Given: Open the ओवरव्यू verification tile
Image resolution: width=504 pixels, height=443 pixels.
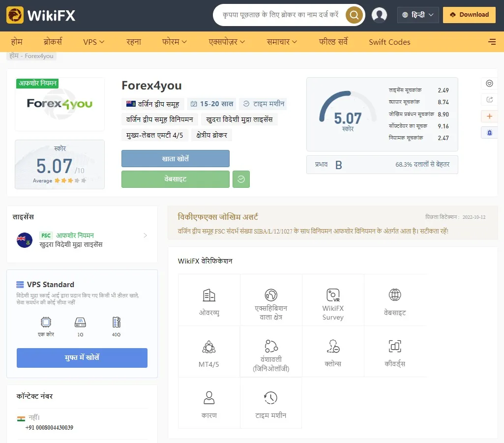Looking at the screenshot, I should [x=209, y=300].
